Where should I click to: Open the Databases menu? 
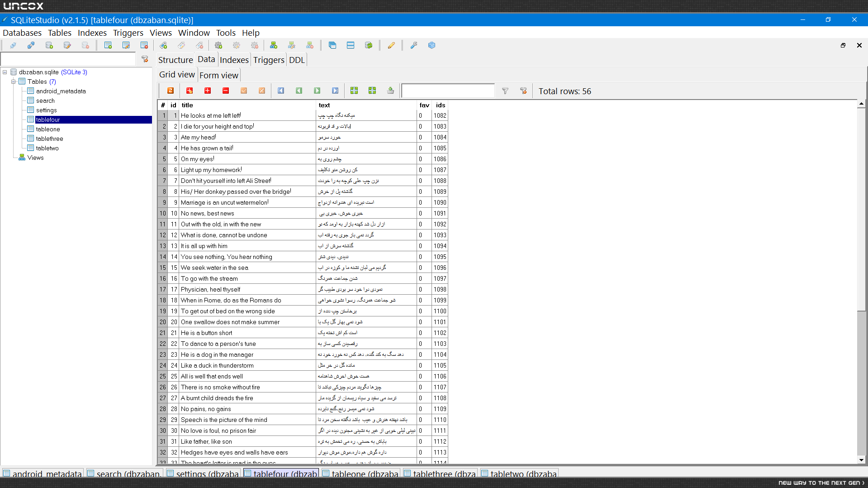click(22, 33)
